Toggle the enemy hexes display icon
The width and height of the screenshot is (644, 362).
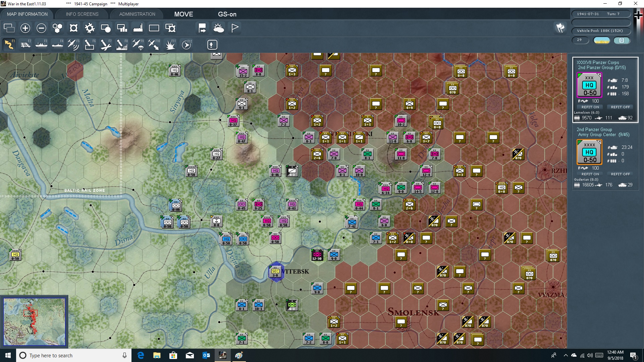73,28
